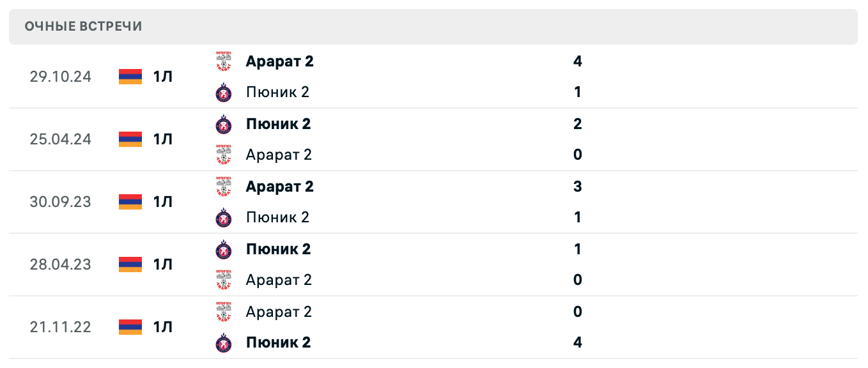The width and height of the screenshot is (868, 368).
Task: Click the Pyunik 2 club crest in the top match
Action: (224, 92)
